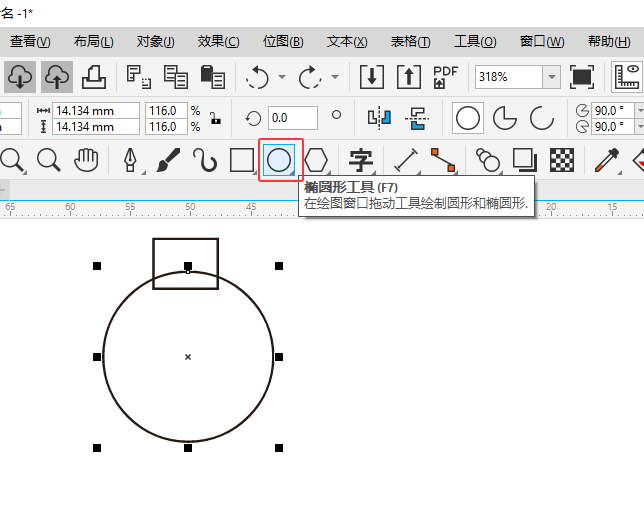Activate the Text tool
644x531 pixels.
pos(360,160)
